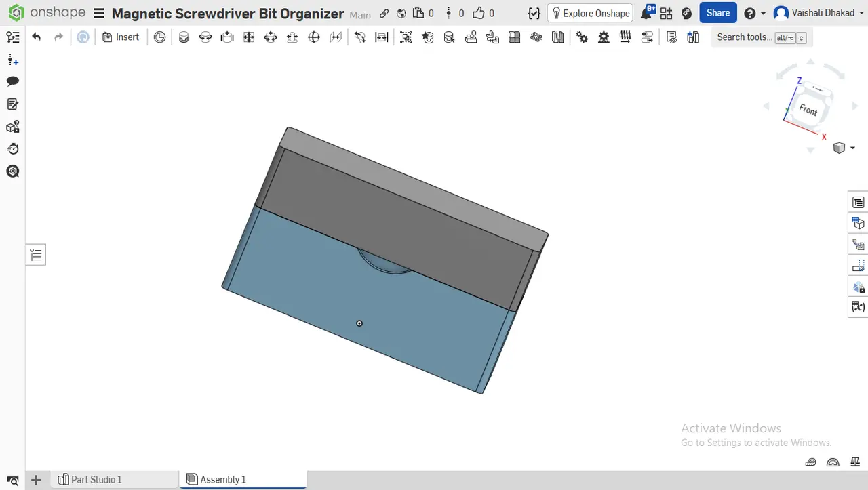Open the cube-with-table right panel icon
Viewport: 868px width, 490px height.
tap(859, 223)
